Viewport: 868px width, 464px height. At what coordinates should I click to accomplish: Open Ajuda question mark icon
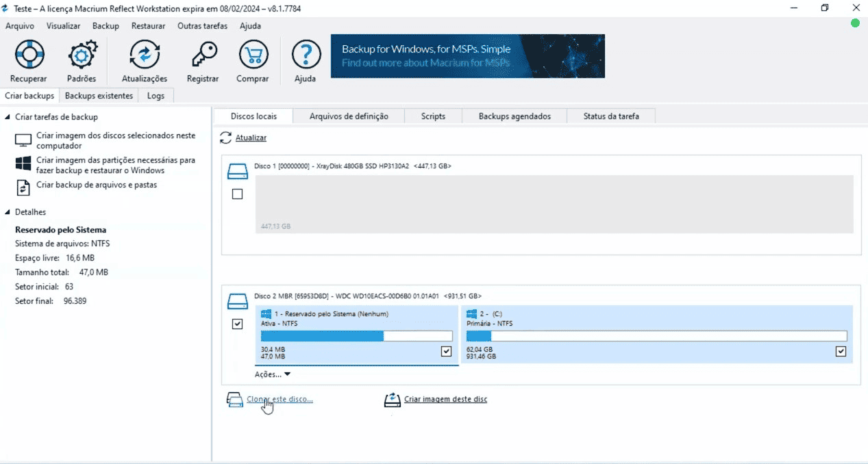point(306,54)
